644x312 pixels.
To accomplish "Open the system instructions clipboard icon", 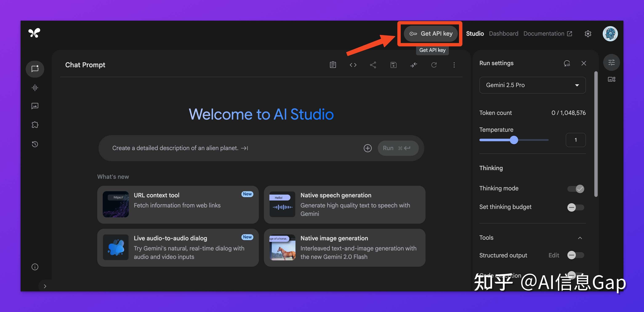I will 333,65.
